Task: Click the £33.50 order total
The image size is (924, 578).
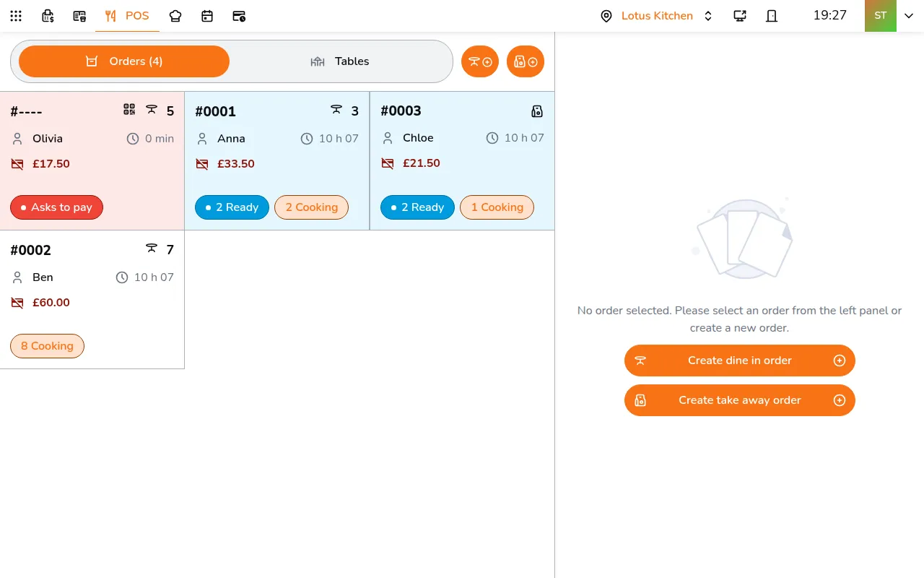Action: (236, 164)
